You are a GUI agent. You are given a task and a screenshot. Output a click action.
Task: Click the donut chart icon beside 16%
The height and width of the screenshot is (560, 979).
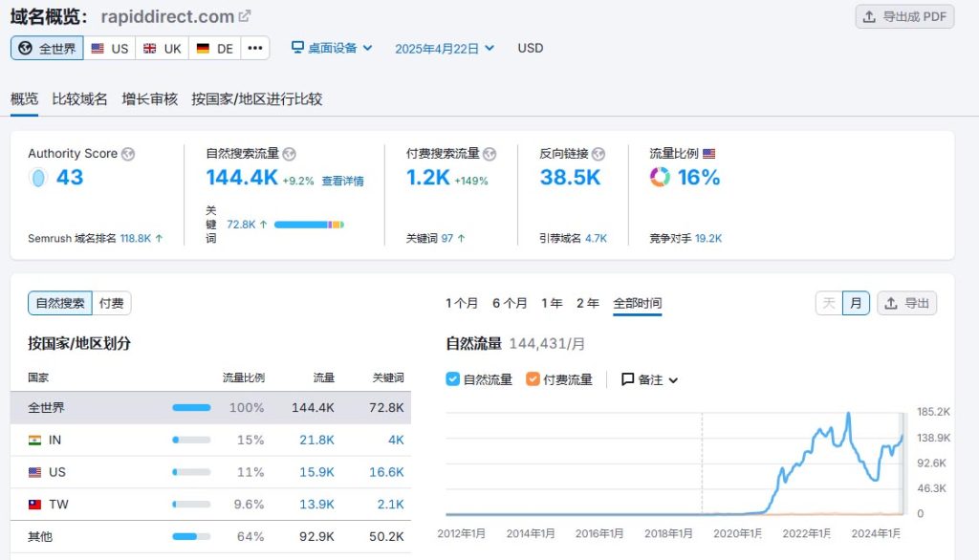click(x=660, y=178)
